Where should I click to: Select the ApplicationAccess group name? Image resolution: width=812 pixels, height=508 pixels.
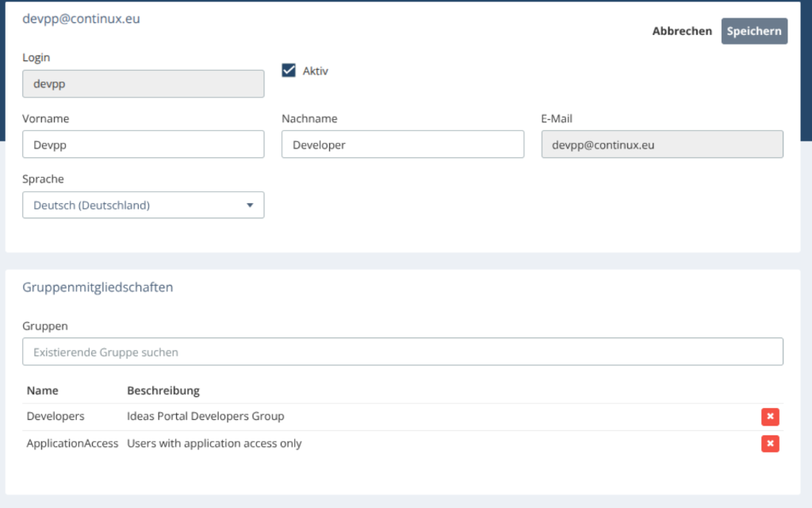point(72,443)
